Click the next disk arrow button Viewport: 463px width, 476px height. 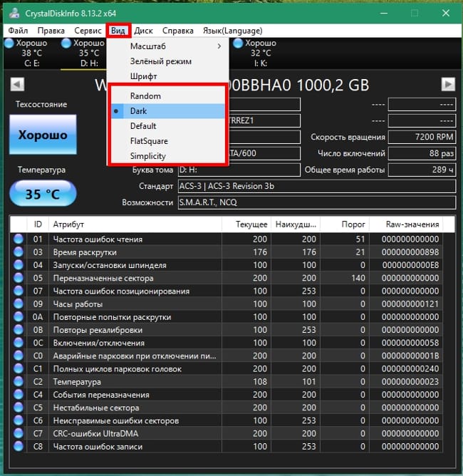448,84
